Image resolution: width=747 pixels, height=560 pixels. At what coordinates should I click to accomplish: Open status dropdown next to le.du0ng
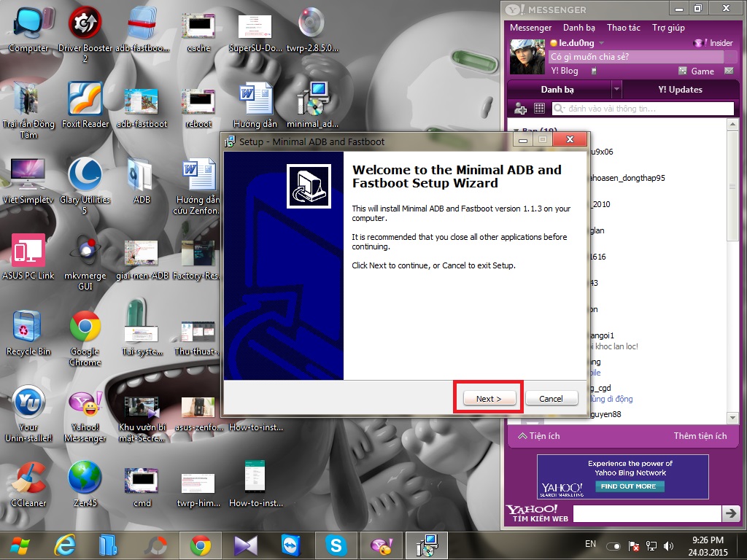[x=601, y=43]
